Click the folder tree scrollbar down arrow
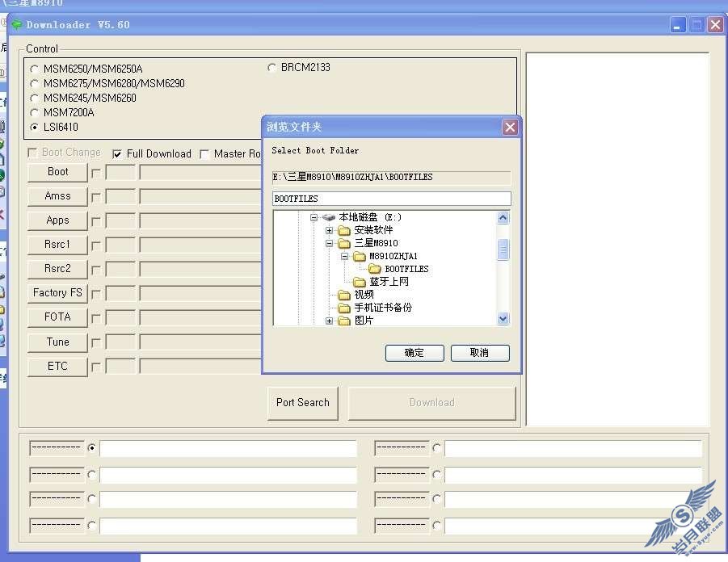 coord(503,319)
